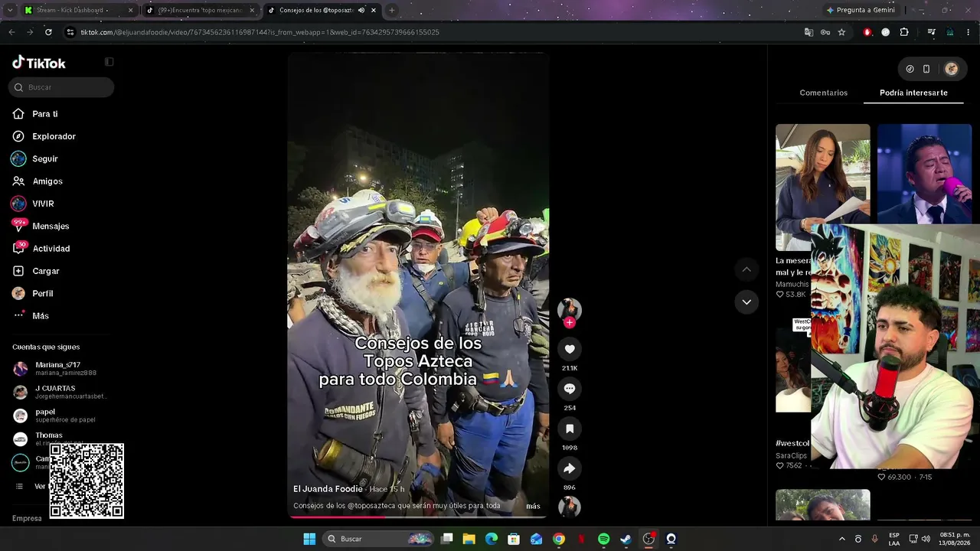Click the TikTok logo
This screenshot has width=980, height=551.
[39, 63]
